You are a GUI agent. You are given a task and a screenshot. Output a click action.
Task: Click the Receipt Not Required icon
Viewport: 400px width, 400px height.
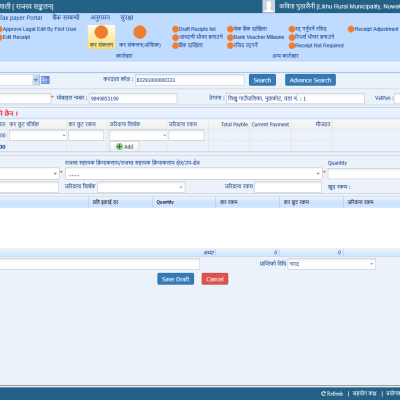292,46
